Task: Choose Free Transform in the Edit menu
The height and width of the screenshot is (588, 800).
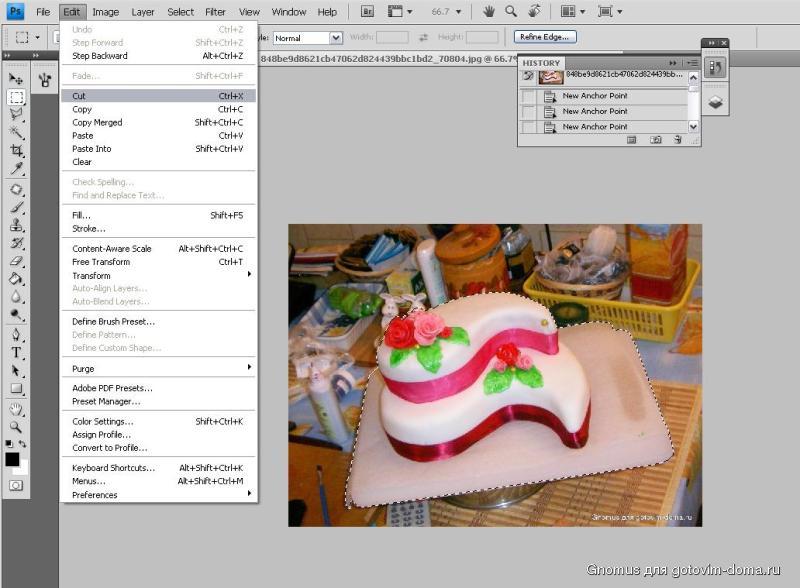Action: click(158, 262)
